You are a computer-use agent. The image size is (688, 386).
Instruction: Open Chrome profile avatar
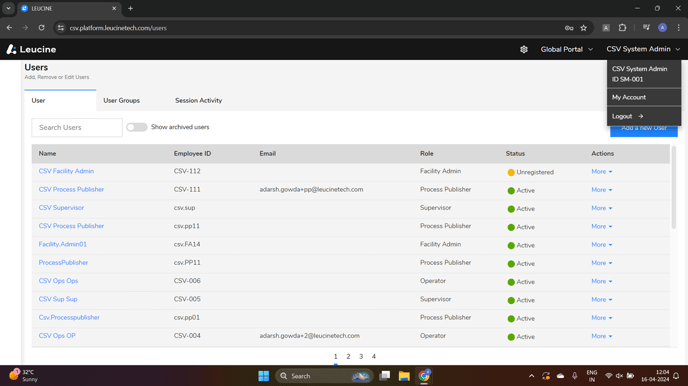663,28
